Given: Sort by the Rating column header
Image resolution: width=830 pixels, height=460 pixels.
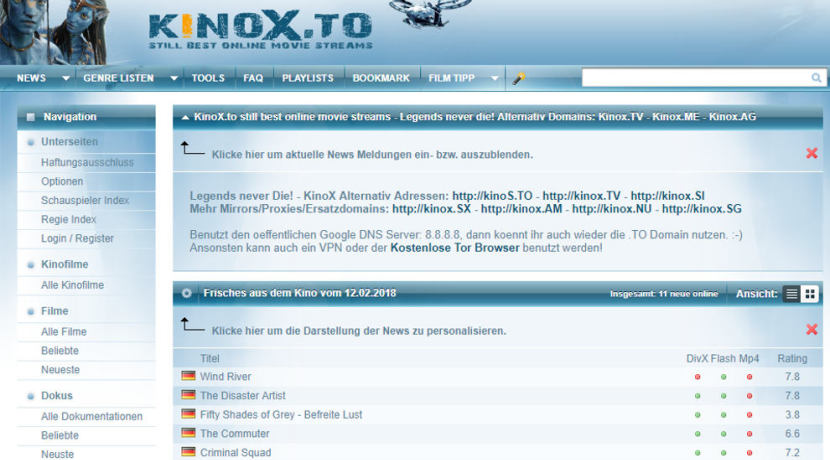Looking at the screenshot, I should (x=792, y=358).
